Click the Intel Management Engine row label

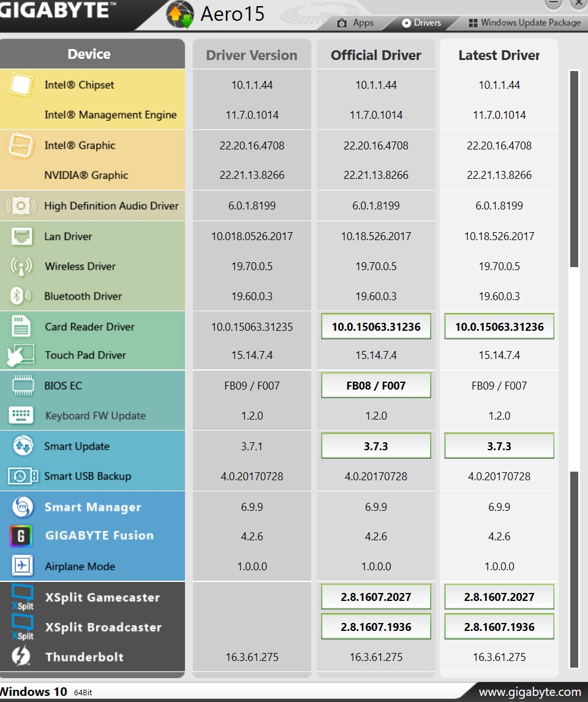pos(110,115)
